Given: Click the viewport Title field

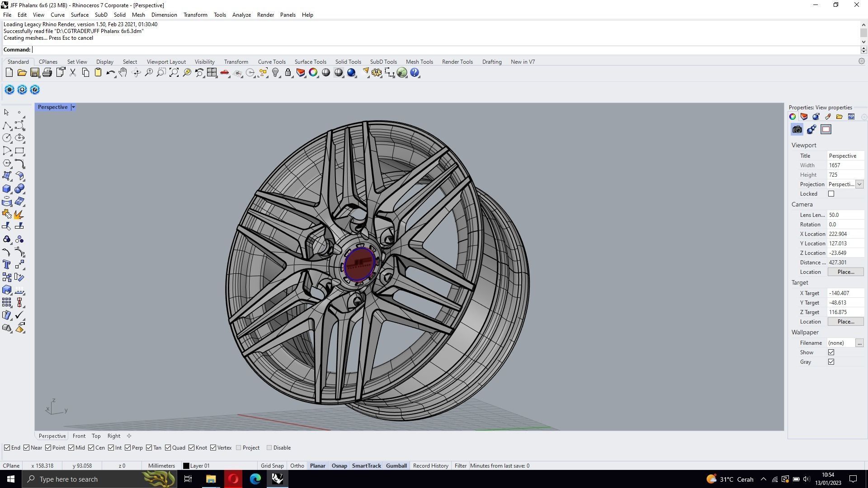Looking at the screenshot, I should click(x=845, y=156).
